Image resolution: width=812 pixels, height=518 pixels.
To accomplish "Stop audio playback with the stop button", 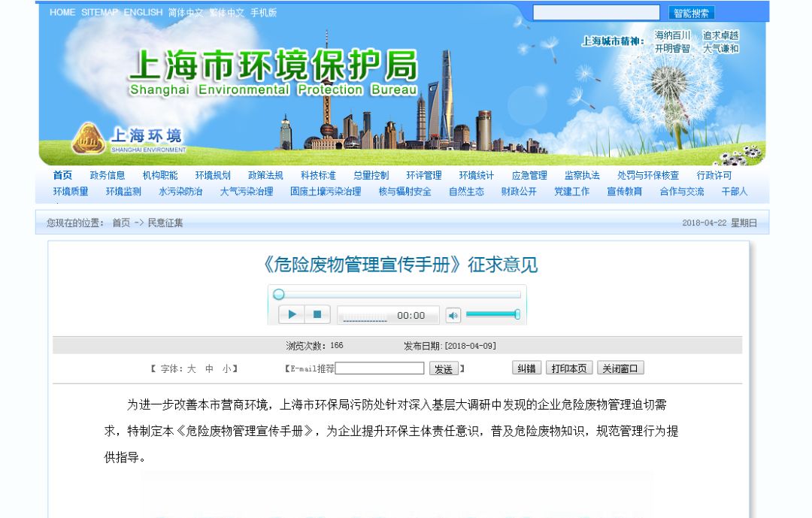I will (317, 314).
